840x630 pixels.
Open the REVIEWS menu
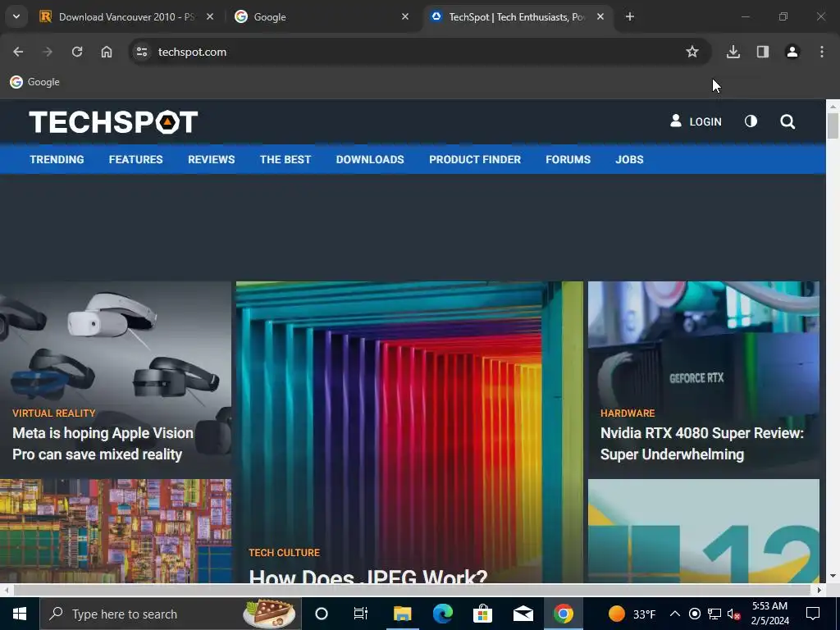pyautogui.click(x=211, y=160)
